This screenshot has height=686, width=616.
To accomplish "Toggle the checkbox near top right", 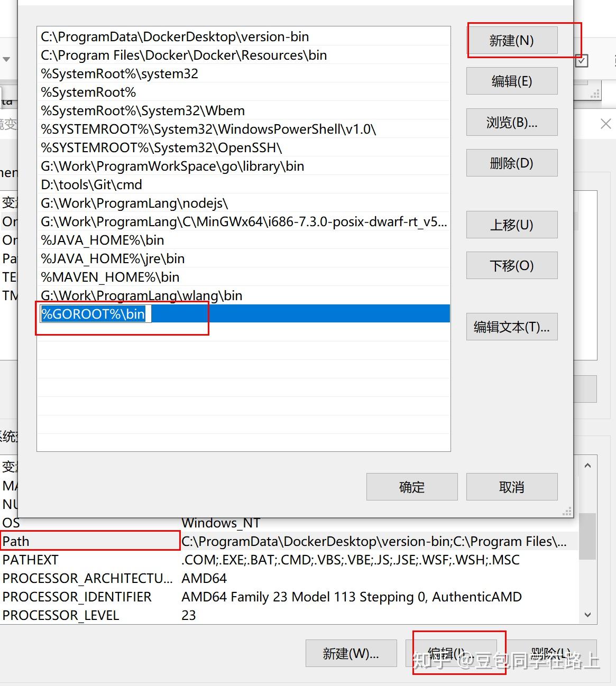I will tap(582, 60).
